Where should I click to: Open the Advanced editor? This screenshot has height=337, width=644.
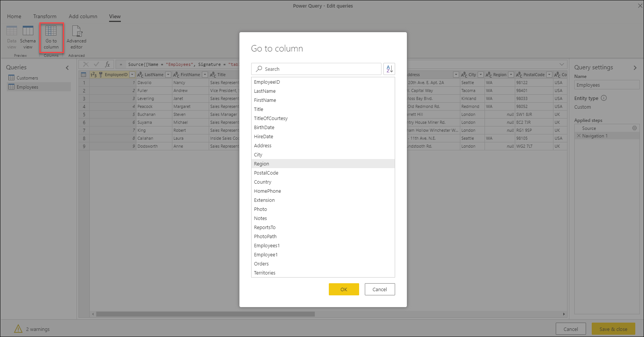[x=77, y=37]
